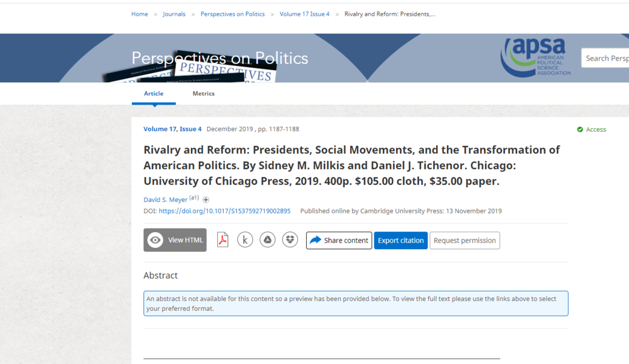Screen dimensions: 629x364
Task: Select the Article tab
Action: [154, 94]
